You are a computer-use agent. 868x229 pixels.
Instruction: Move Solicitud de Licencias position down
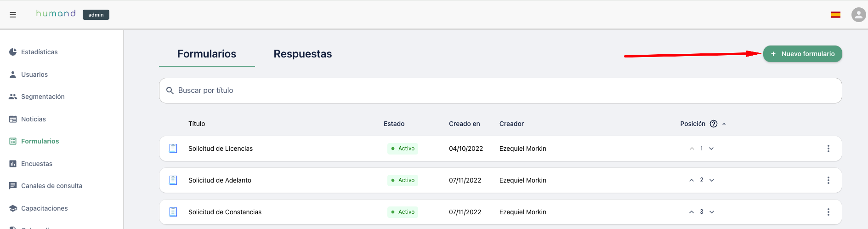[711, 149]
